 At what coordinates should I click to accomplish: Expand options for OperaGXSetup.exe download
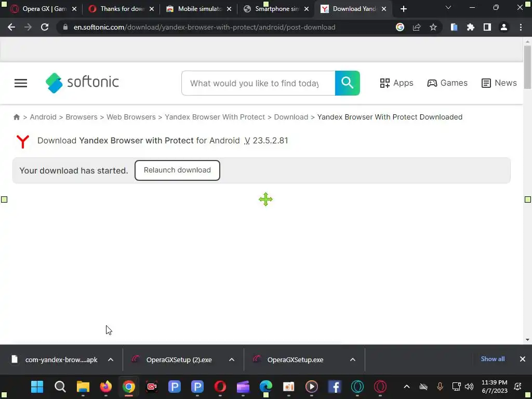353,360
